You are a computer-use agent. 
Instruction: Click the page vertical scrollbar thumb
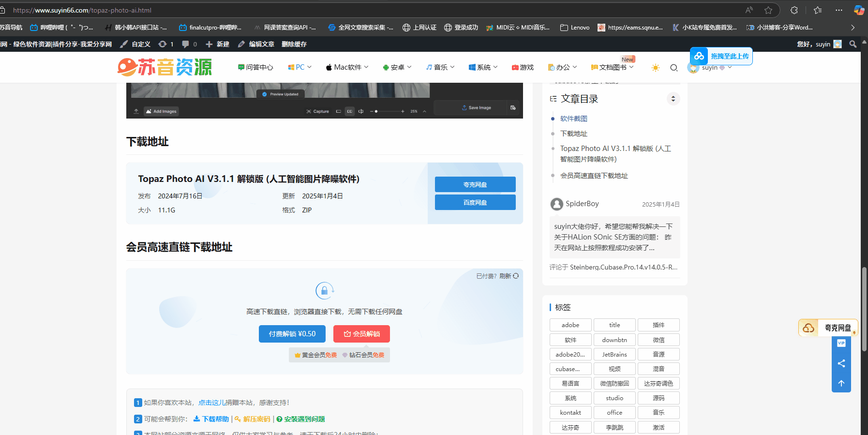[x=864, y=309]
